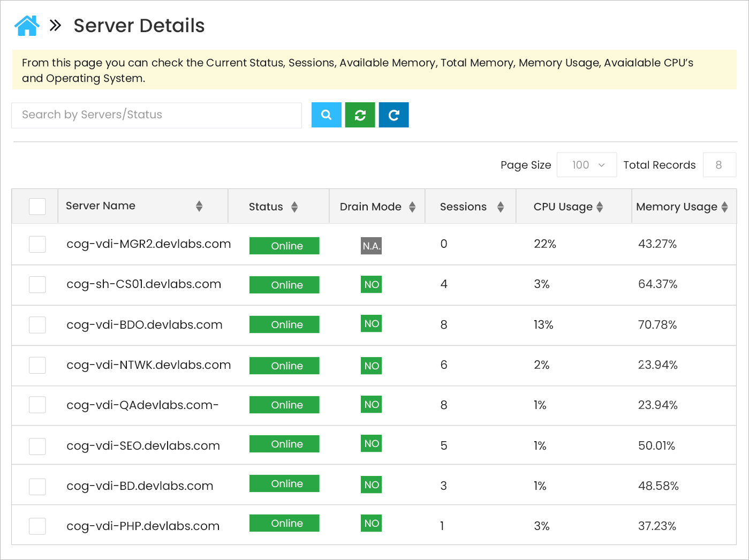Open server cog-sh-CS01.devlabs.com
749x560 pixels.
tap(143, 284)
